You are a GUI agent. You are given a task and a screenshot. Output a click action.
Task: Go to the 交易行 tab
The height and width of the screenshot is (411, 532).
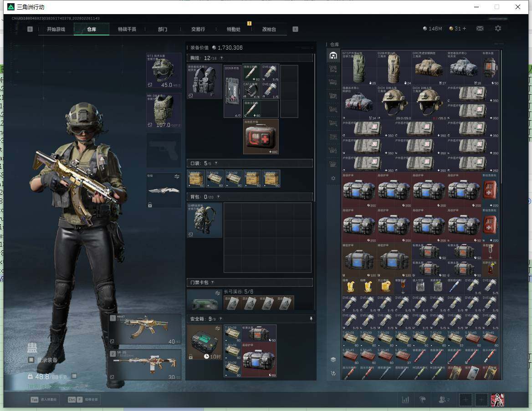tap(198, 29)
